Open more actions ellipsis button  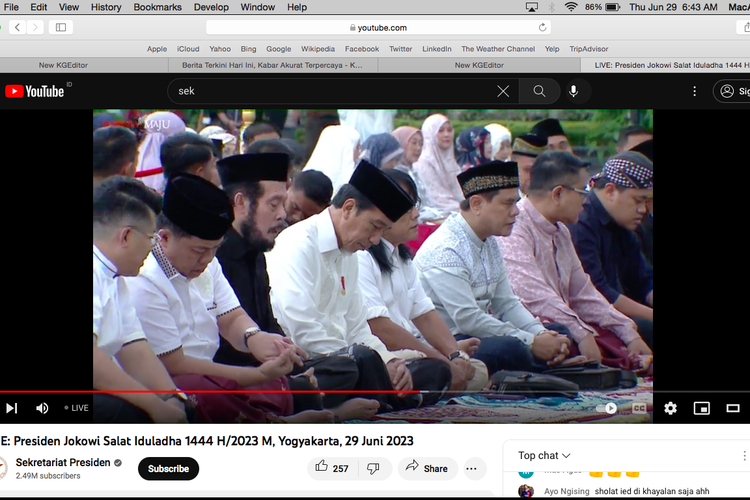pos(472,468)
